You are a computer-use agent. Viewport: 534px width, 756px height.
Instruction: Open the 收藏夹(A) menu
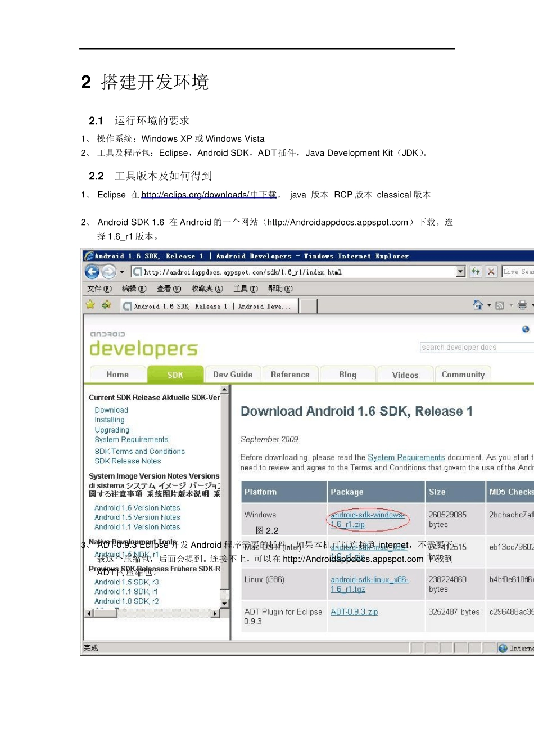click(x=207, y=289)
